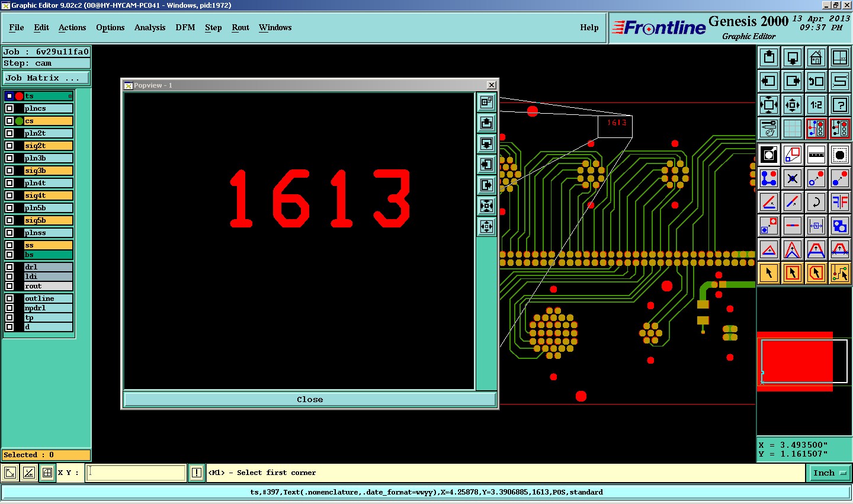This screenshot has height=504, width=853.
Task: Toggle visibility checkbox for outline layer
Action: (x=9, y=298)
